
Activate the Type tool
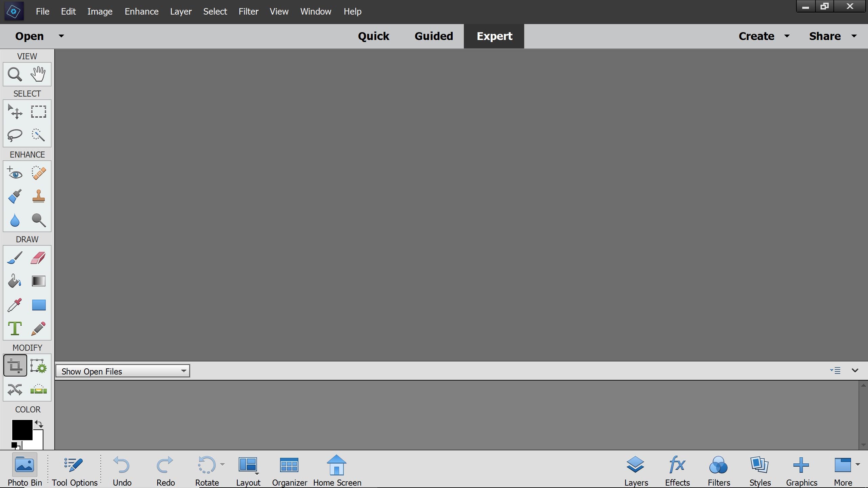tap(15, 329)
